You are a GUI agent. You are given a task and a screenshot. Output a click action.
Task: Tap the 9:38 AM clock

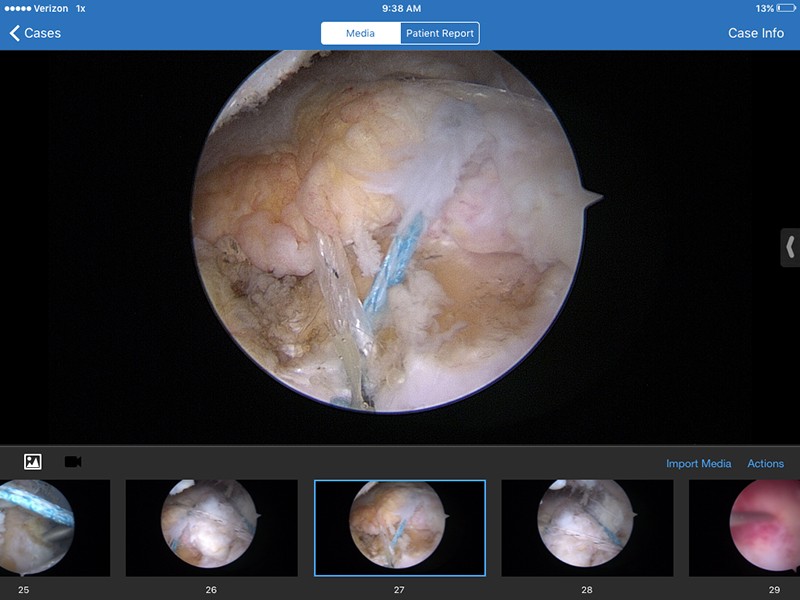point(402,8)
